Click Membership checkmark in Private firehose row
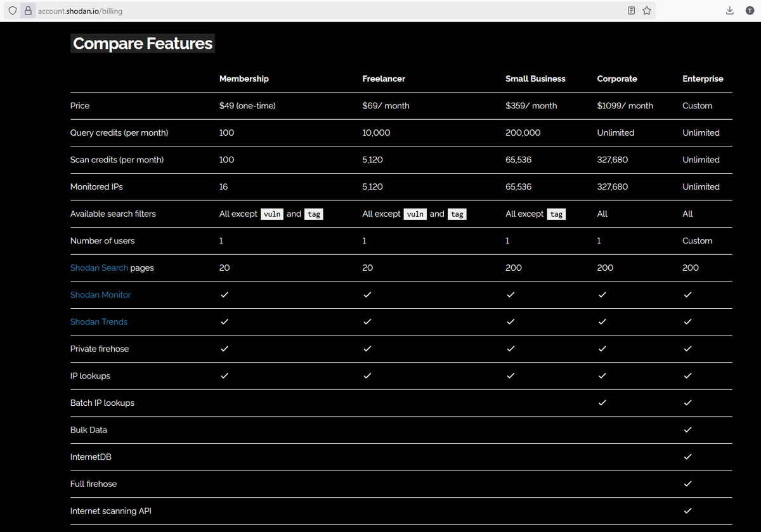This screenshot has width=761, height=532. point(224,349)
